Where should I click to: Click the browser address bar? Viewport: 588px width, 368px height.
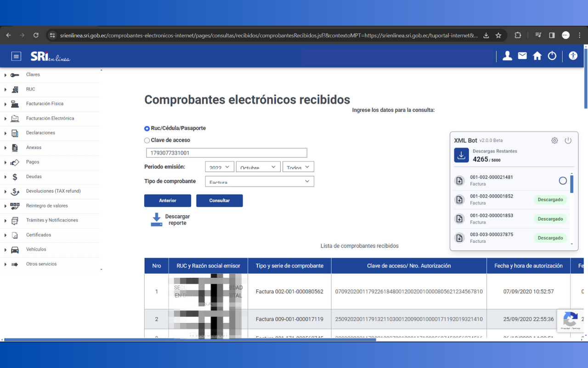(269, 35)
